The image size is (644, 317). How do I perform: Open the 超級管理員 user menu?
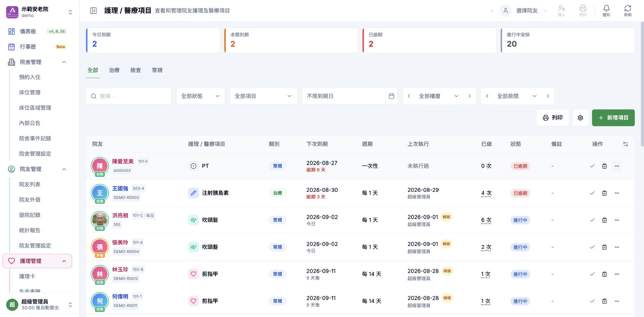(x=39, y=305)
